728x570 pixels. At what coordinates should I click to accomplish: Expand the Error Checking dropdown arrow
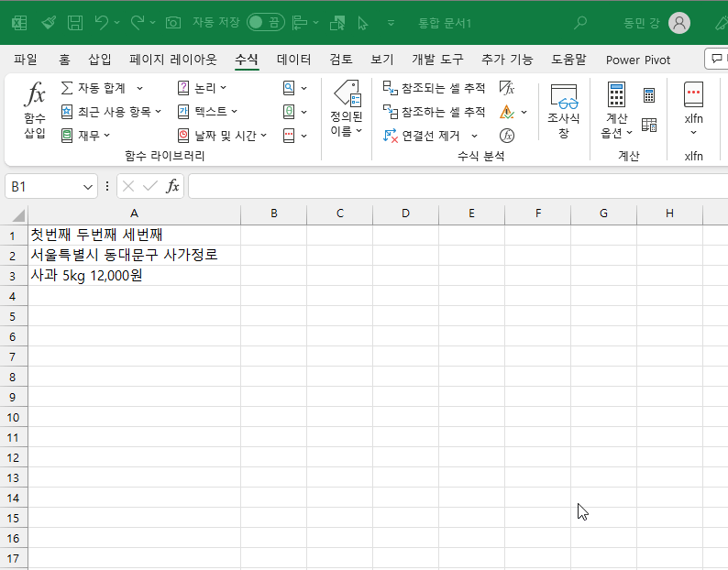coord(524,112)
